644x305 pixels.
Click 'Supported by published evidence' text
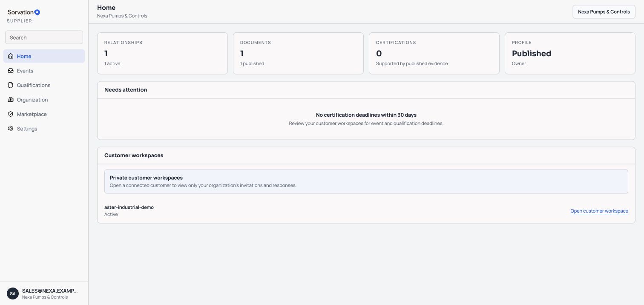coord(412,63)
